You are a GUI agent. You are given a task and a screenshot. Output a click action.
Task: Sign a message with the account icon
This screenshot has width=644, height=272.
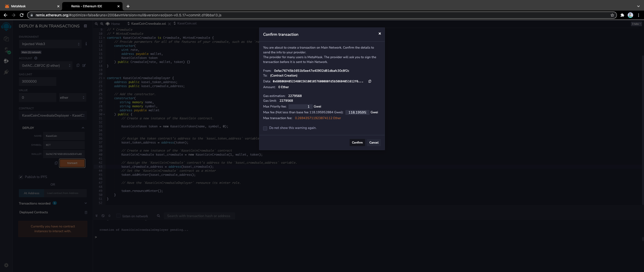tap(84, 65)
